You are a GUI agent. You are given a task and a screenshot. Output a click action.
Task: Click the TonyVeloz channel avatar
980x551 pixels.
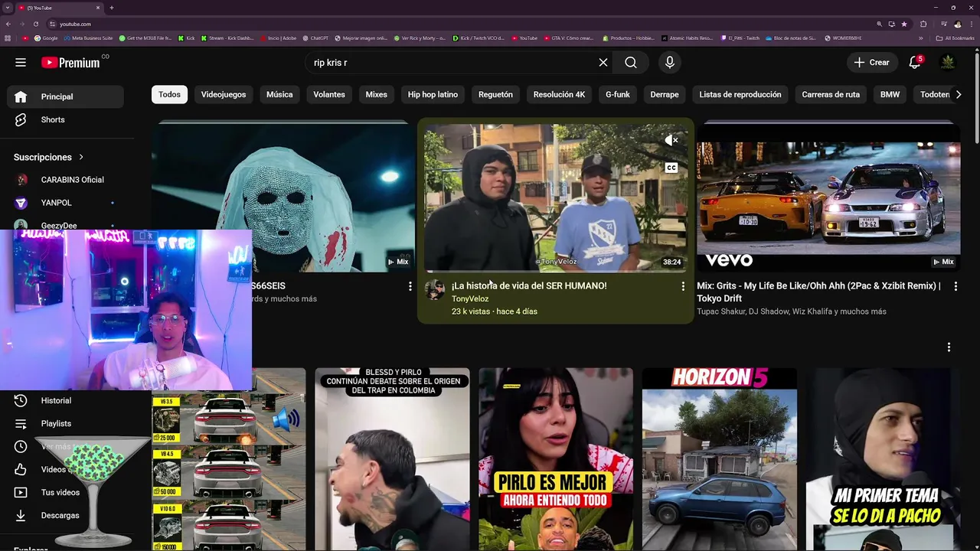435,289
